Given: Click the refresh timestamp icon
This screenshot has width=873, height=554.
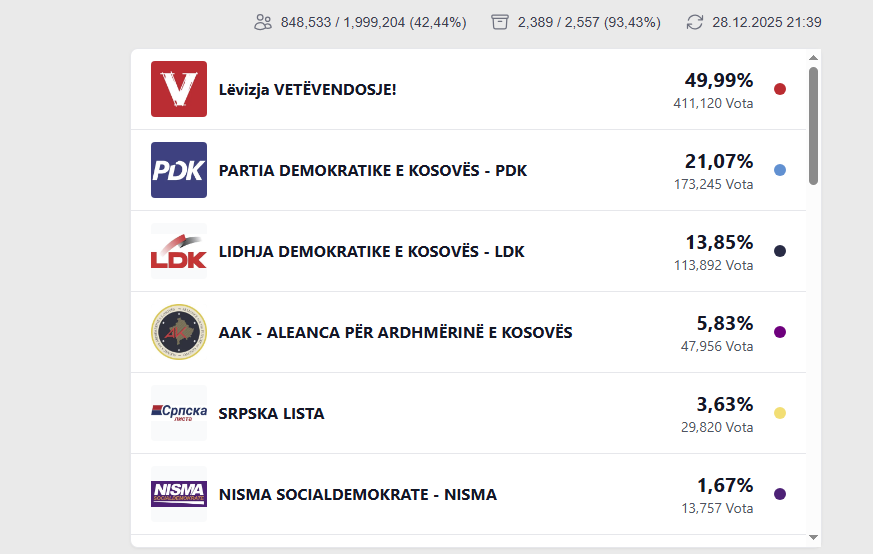Looking at the screenshot, I should (x=695, y=22).
